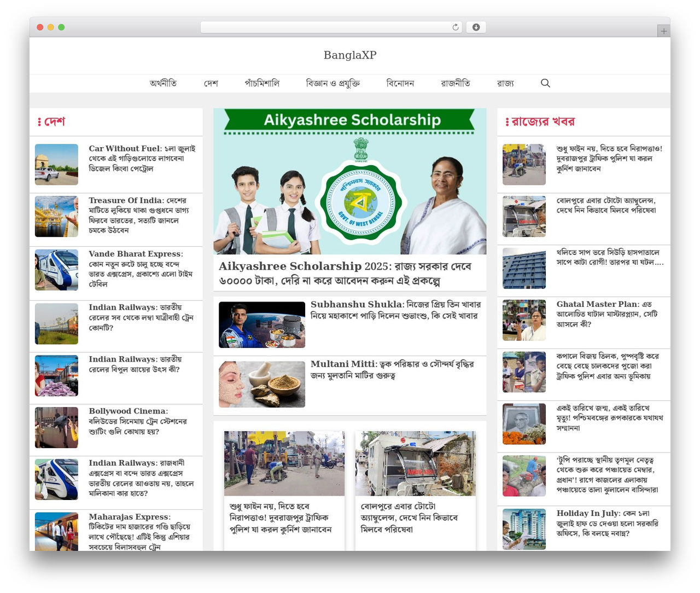The image size is (700, 593).
Task: Open the রাজনীতি menu item
Action: coord(456,83)
